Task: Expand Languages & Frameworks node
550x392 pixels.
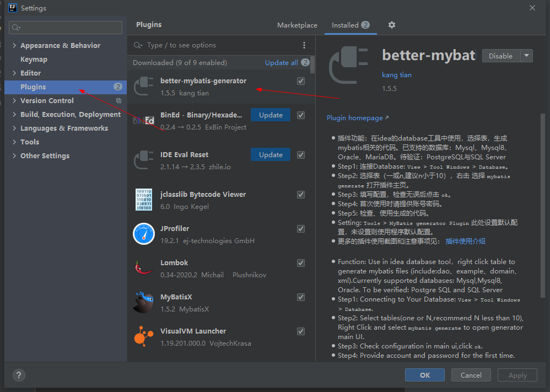Action: [14, 128]
